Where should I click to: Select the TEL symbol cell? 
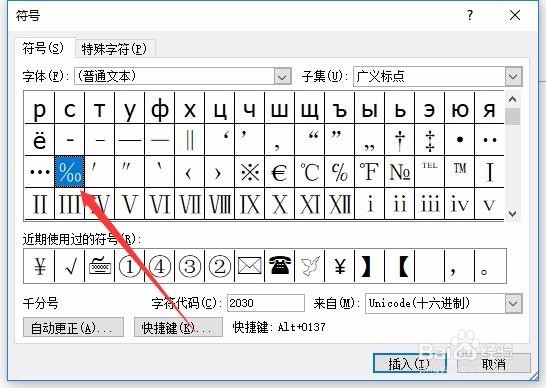[x=429, y=172]
